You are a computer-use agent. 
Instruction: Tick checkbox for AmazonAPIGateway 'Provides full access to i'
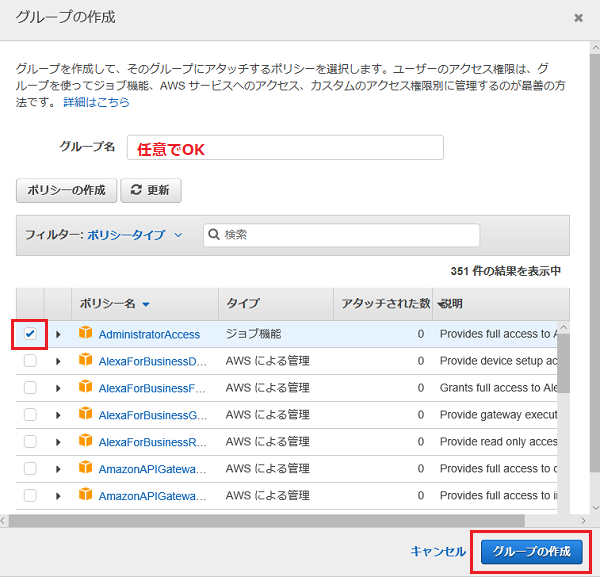[x=30, y=496]
